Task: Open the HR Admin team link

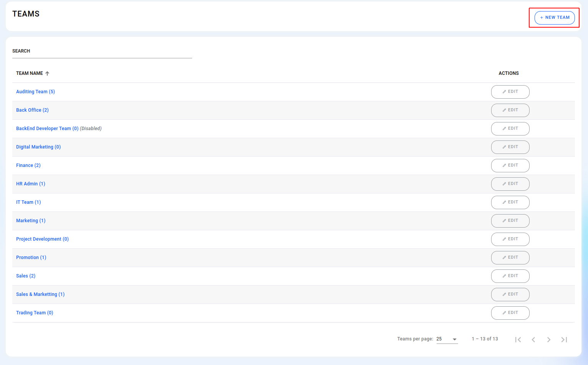Action: coord(30,184)
